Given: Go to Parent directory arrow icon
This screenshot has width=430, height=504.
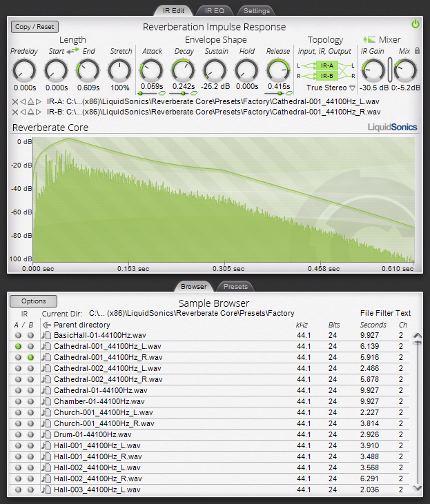Looking at the screenshot, I should [x=47, y=325].
